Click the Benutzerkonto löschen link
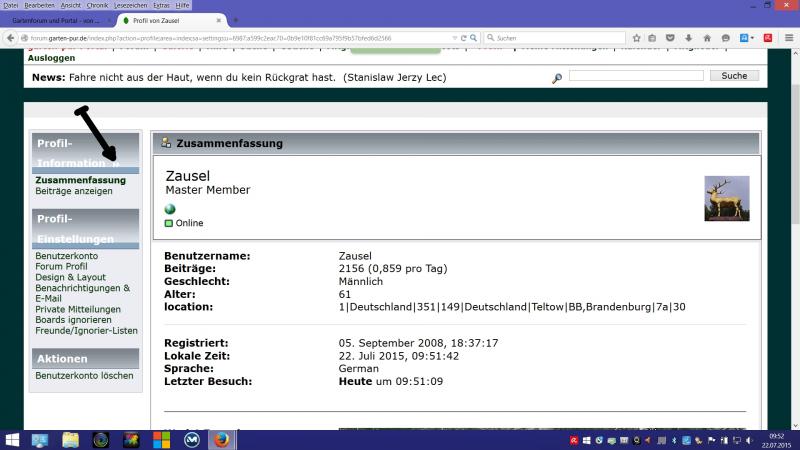 84,376
